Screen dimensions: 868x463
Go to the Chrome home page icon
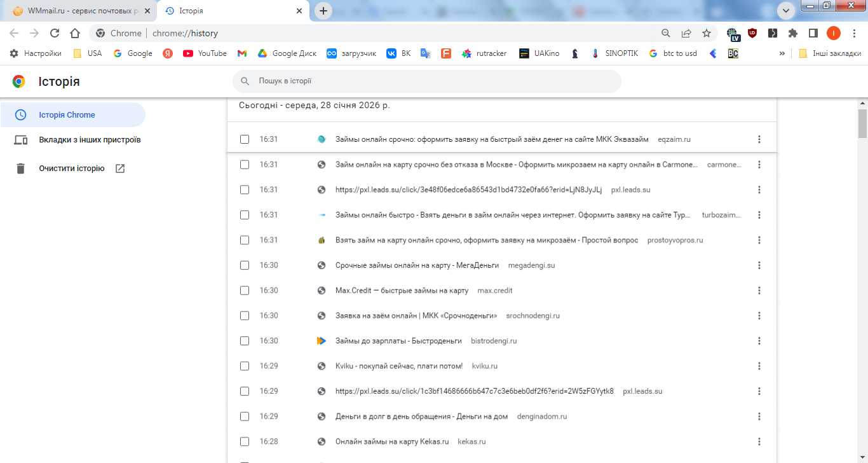75,33
